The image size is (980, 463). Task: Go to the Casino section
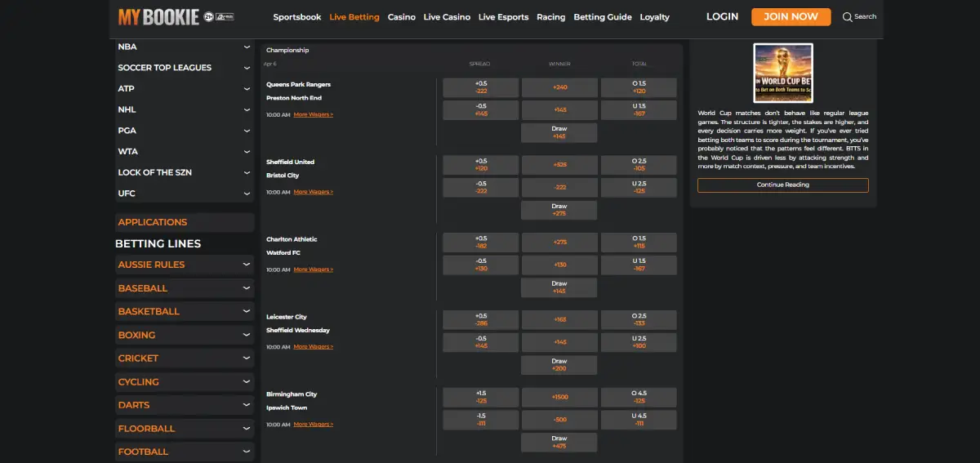click(402, 17)
